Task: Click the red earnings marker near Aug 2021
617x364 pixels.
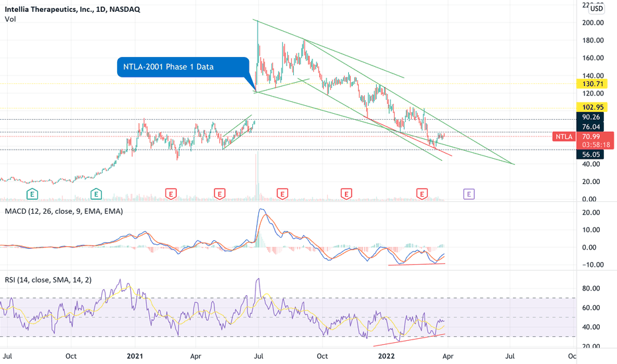Action: pyautogui.click(x=282, y=194)
